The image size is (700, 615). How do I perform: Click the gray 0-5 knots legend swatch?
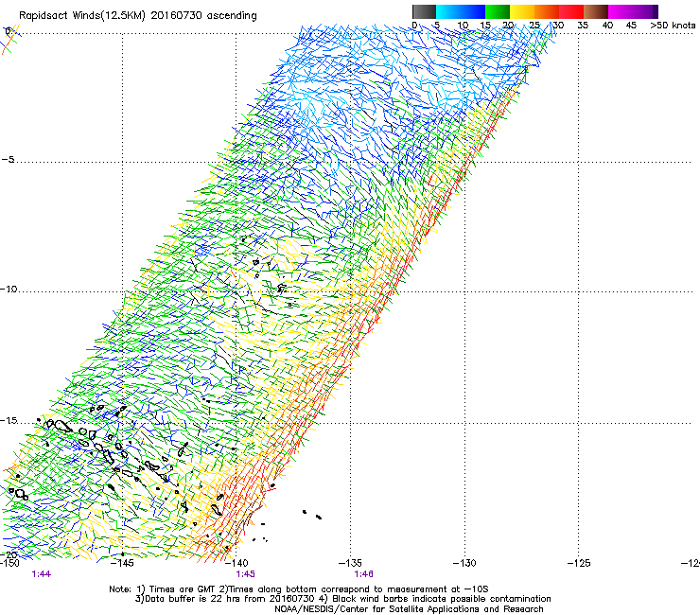424,11
